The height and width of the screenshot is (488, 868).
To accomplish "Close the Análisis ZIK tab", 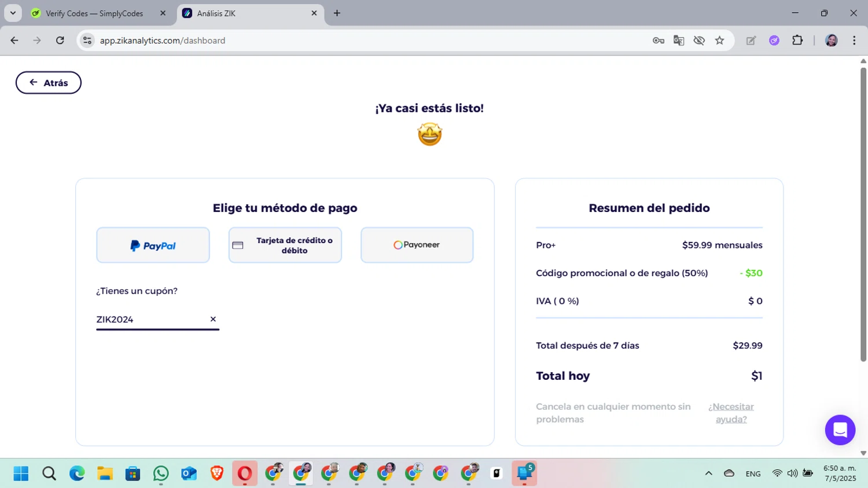I will point(314,13).
